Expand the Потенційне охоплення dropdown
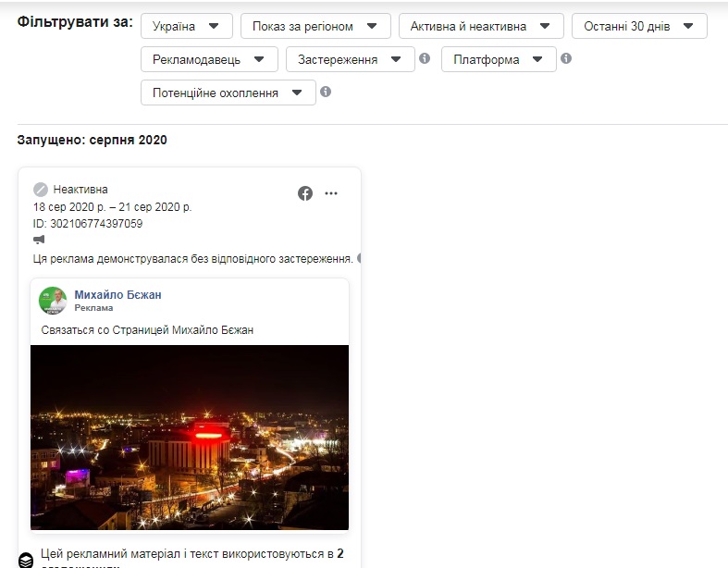 point(228,93)
